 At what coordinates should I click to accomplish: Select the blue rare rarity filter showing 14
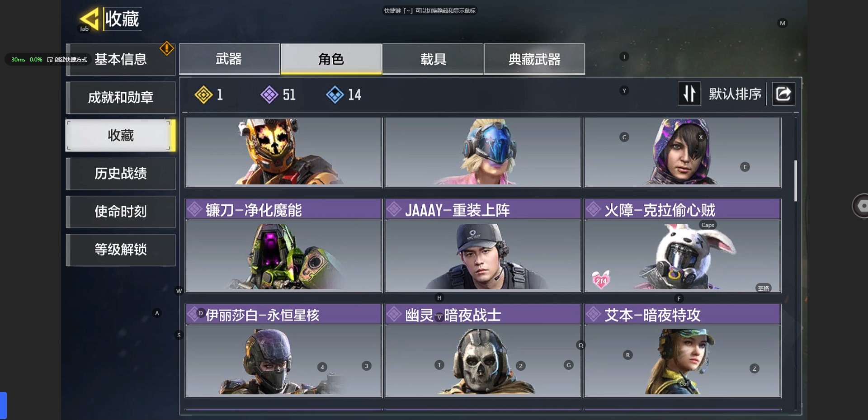[335, 94]
